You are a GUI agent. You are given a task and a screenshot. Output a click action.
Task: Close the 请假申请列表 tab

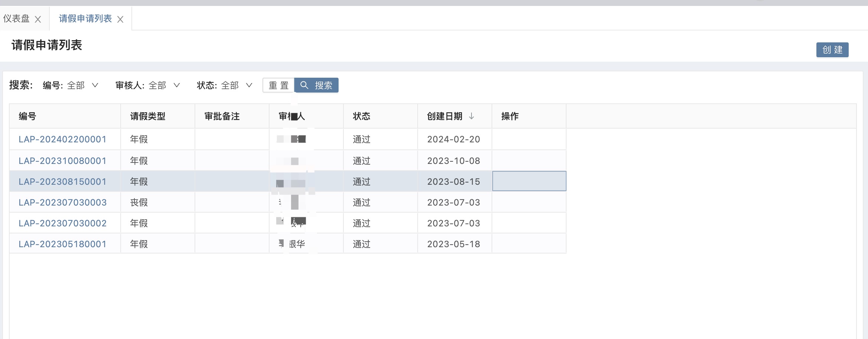click(x=120, y=19)
